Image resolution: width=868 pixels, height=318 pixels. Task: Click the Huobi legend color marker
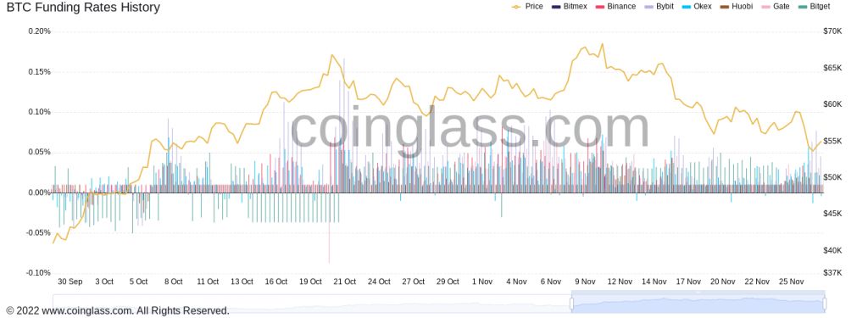coord(724,7)
